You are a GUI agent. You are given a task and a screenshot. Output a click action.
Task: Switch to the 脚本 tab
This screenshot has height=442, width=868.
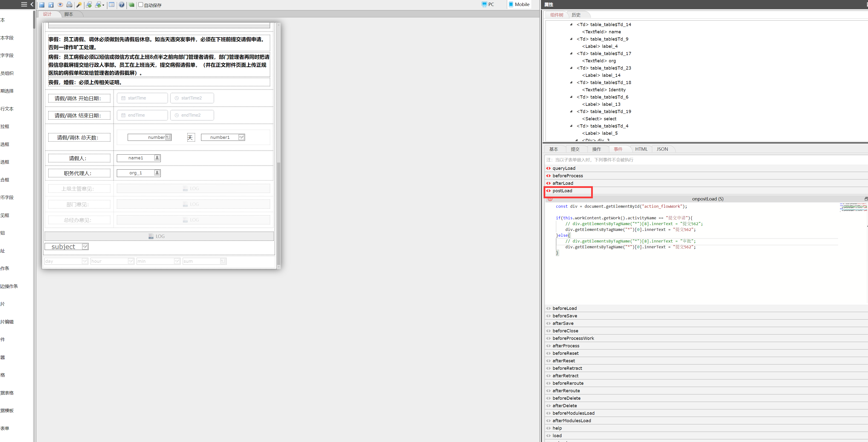(69, 14)
